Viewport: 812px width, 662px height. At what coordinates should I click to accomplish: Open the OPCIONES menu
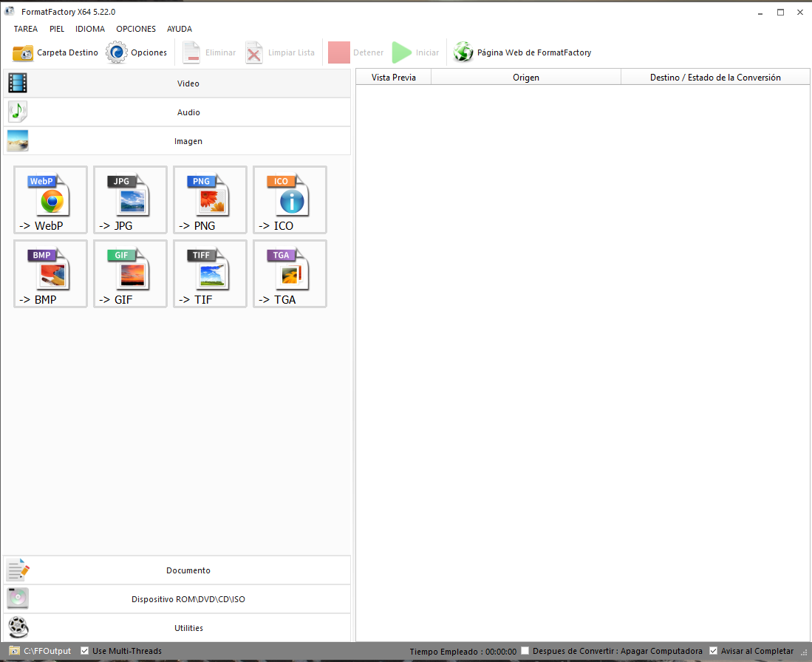tap(136, 29)
